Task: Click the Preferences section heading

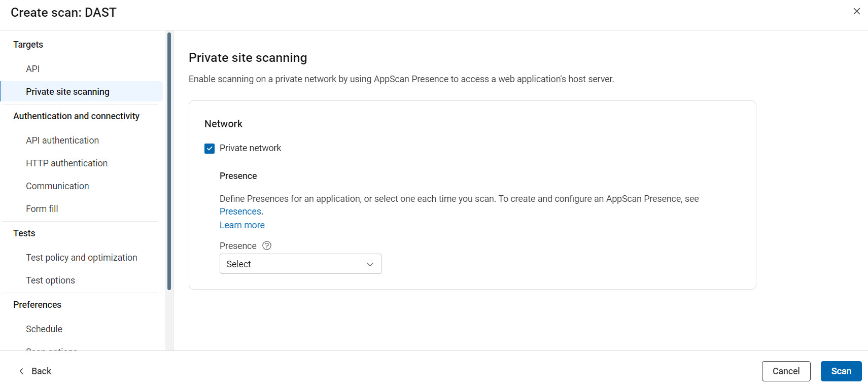Action: (x=38, y=305)
